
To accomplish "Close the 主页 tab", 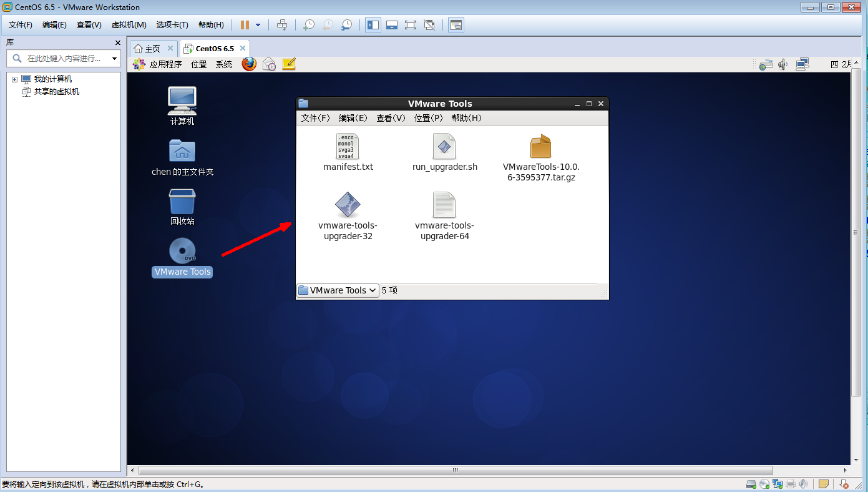I will click(170, 48).
